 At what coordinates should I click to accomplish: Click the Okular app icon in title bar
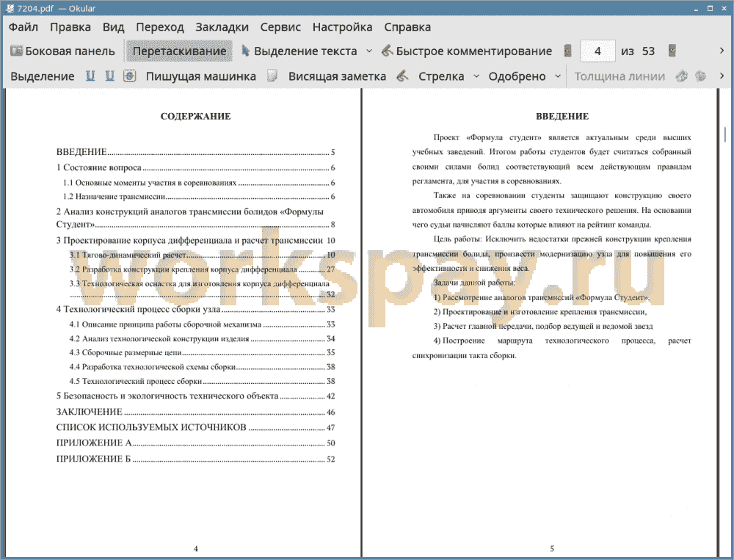tap(9, 8)
